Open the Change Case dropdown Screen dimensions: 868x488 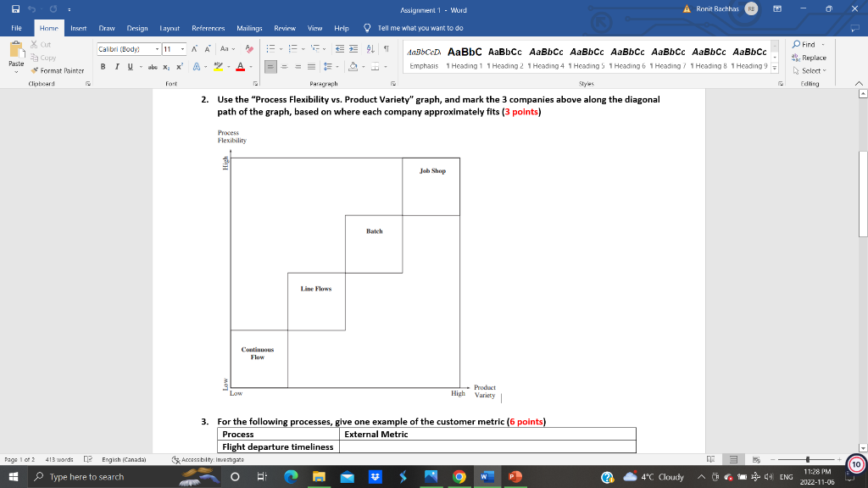pos(227,48)
